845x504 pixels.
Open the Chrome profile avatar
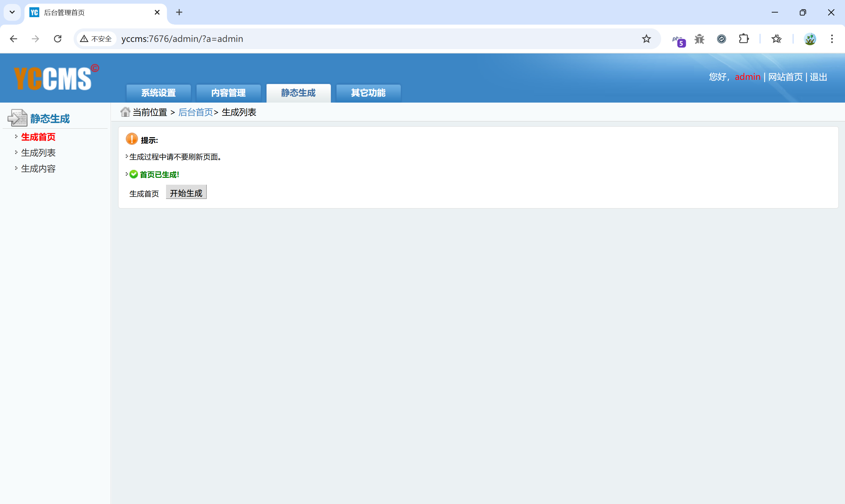click(810, 39)
